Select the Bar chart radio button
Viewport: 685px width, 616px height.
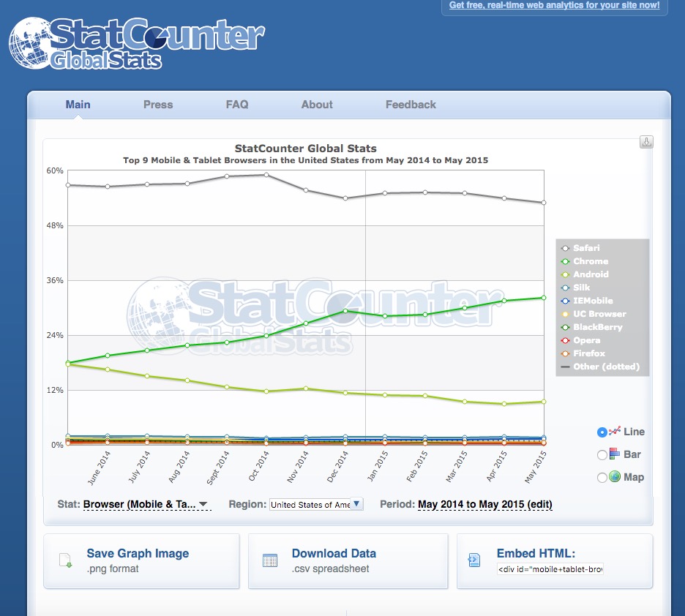point(602,455)
